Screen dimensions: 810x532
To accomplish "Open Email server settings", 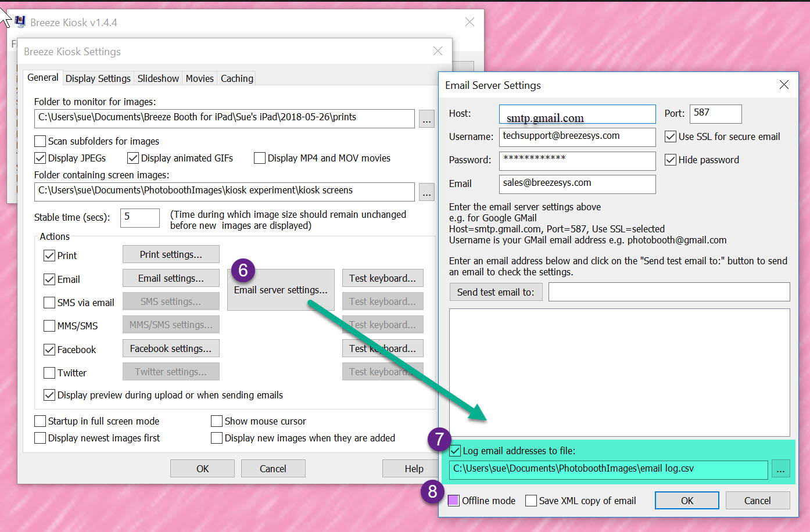I will [x=281, y=290].
